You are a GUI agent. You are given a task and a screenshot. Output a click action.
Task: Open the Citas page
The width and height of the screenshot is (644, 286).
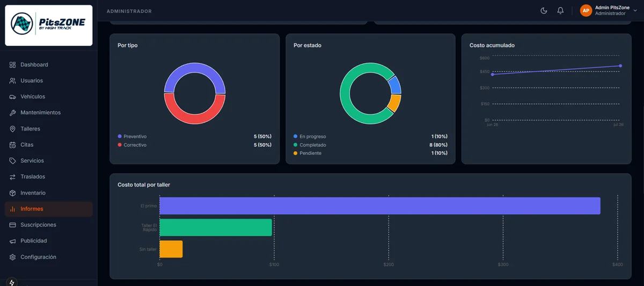(x=48, y=145)
